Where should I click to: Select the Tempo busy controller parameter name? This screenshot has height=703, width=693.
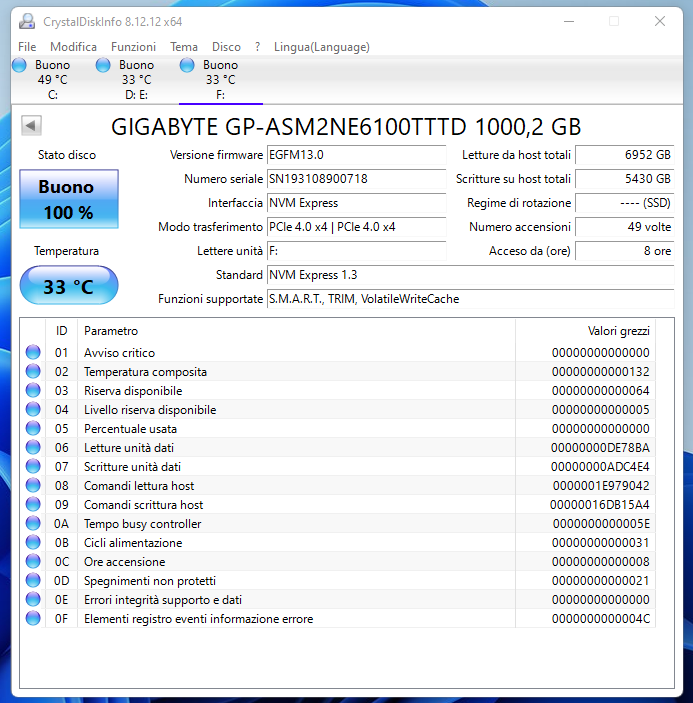pos(143,524)
